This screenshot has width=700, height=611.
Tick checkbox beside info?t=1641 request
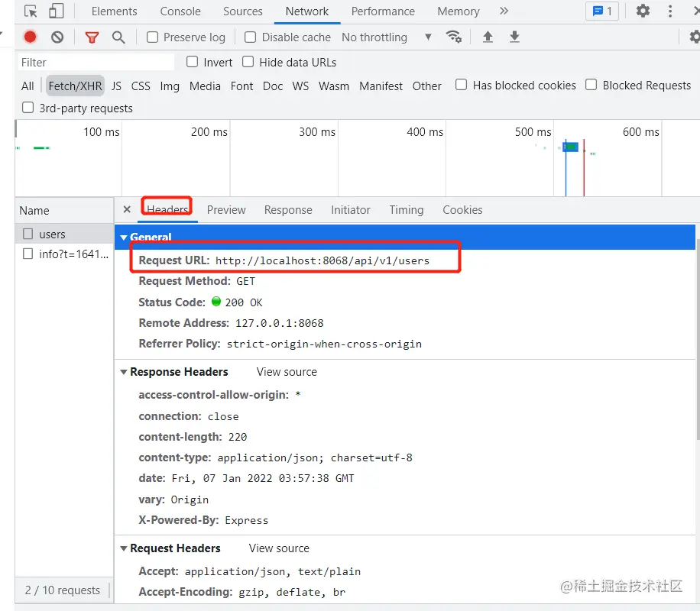pos(28,254)
